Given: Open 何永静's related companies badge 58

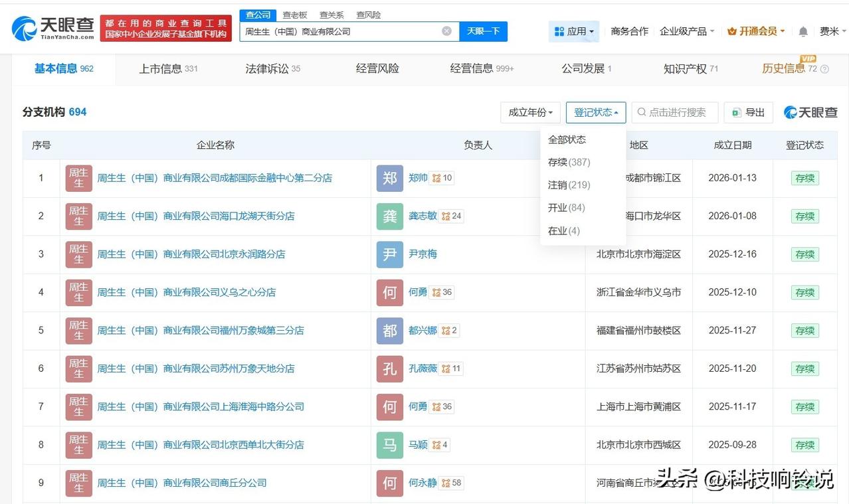Looking at the screenshot, I should coord(452,483).
